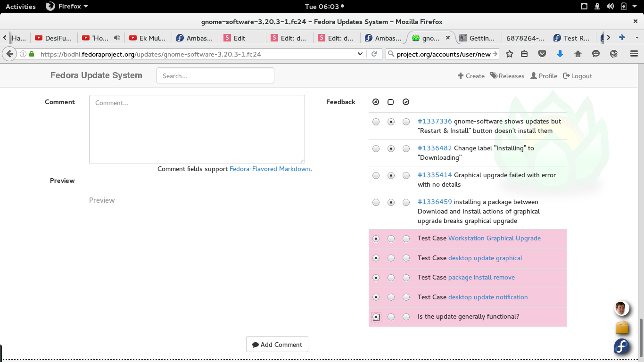Switch to the DesiFu... tab
644x362 pixels.
point(54,38)
